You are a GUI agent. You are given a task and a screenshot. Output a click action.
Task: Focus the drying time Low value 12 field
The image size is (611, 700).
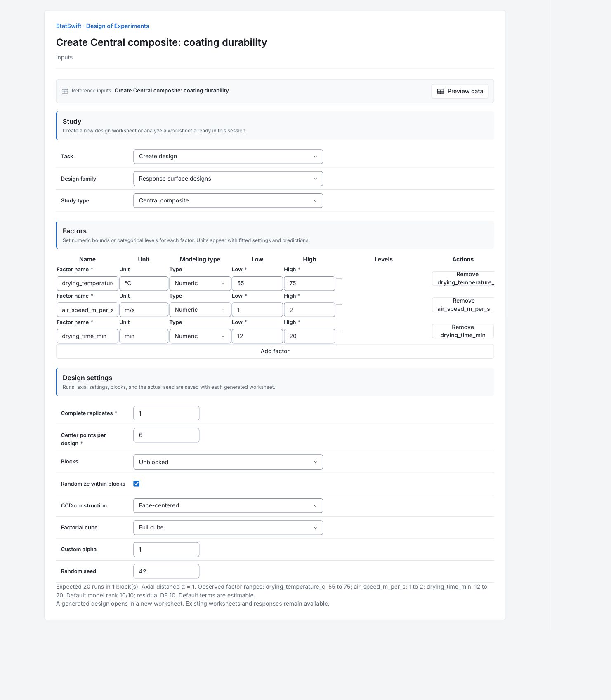[257, 336]
